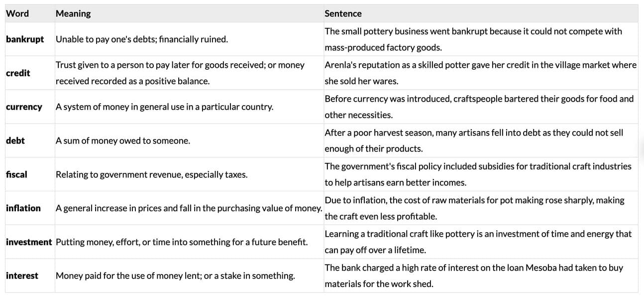Image resolution: width=644 pixels, height=297 pixels.
Task: Click the sentence about learning a traditional craft
Action: (x=478, y=242)
